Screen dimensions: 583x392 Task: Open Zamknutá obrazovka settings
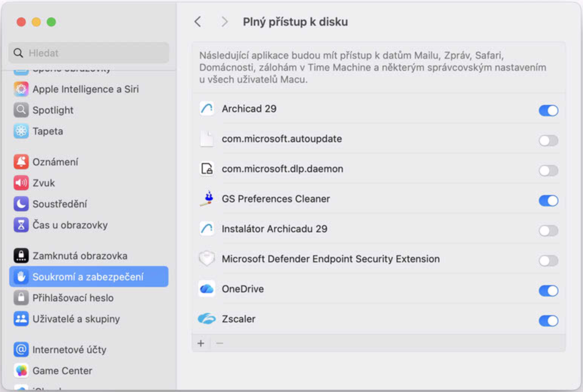pos(80,256)
